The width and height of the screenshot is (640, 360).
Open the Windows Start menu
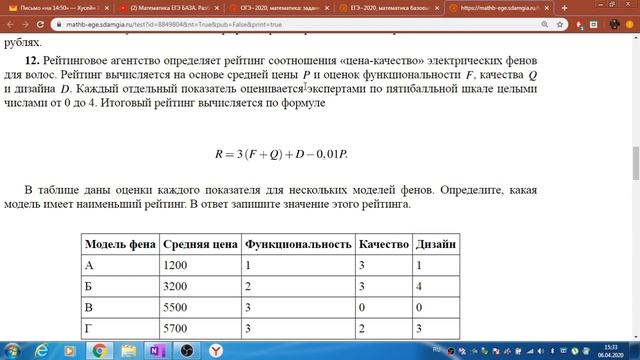(12, 351)
